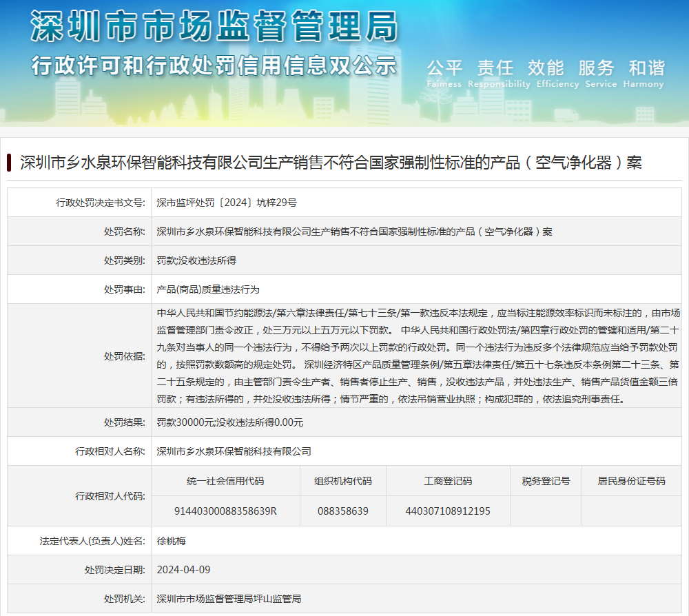Image resolution: width=689 pixels, height=616 pixels.
Task: Click the case headline about 空气净化器
Action: (x=331, y=163)
